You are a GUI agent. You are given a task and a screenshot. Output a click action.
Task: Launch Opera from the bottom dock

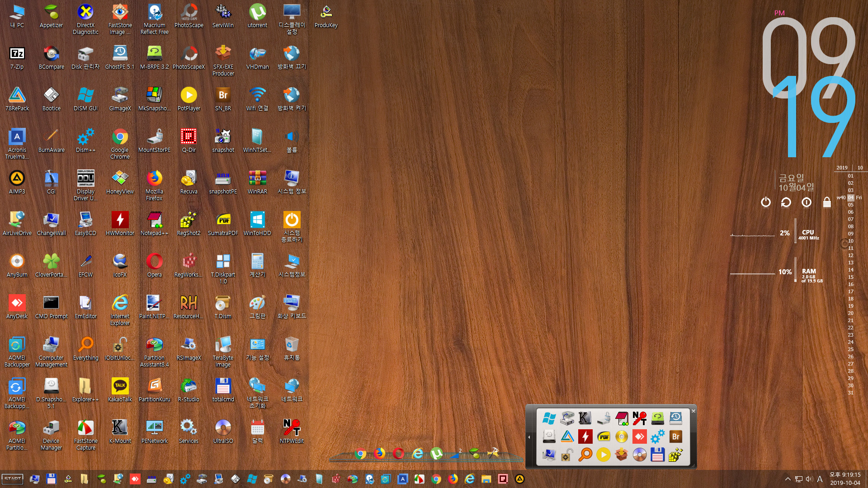(398, 453)
